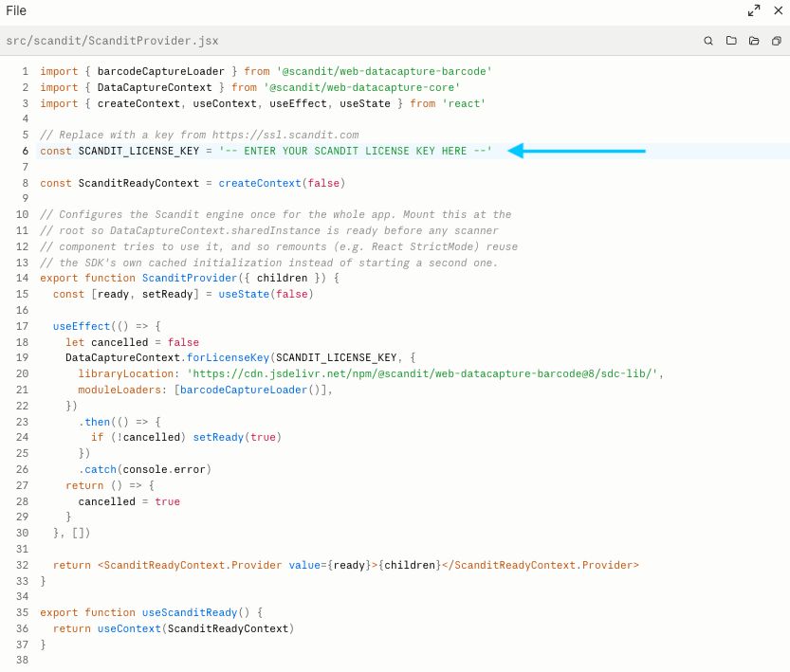Screen dimensions: 790x672
Task: Click line number 14 in the gutter
Action: click(x=22, y=278)
